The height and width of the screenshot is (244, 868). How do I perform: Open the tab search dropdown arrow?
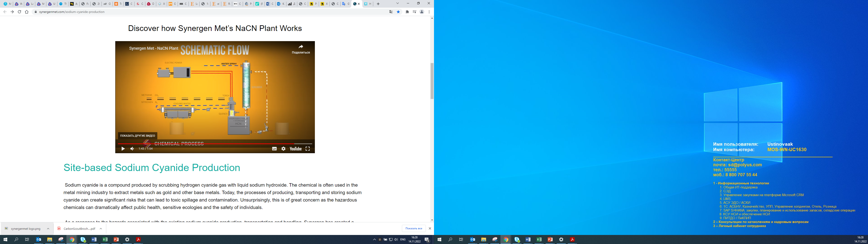click(398, 3)
